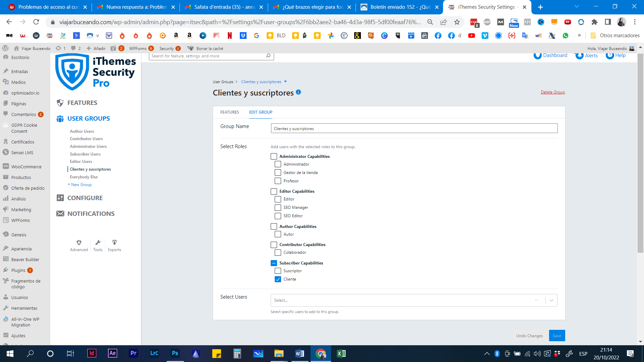Show hidden system tray icons

coord(487,354)
